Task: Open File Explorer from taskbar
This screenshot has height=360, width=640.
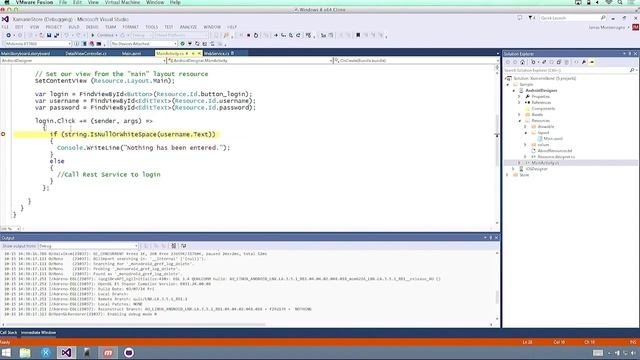Action: (25, 353)
